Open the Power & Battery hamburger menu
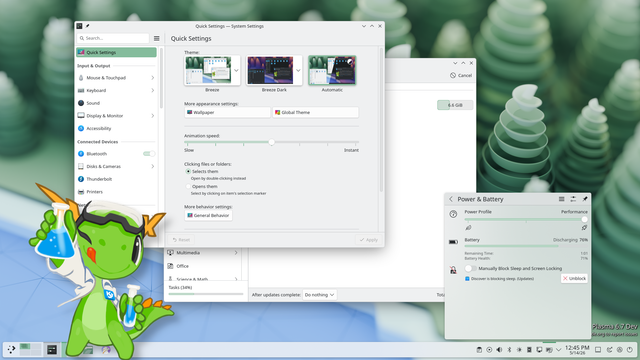Viewport: 640px width, 360px height. 561,199
